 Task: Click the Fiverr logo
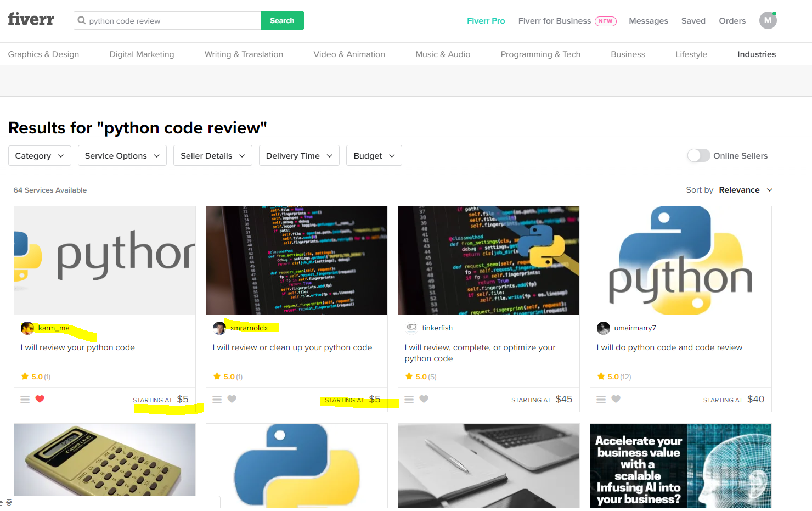coord(31,20)
